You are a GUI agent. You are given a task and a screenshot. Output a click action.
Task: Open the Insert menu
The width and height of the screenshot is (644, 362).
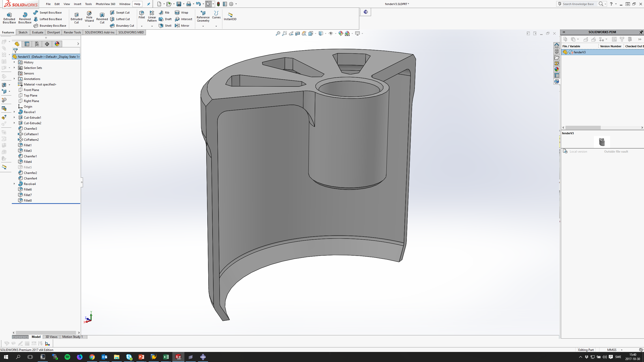pos(77,4)
